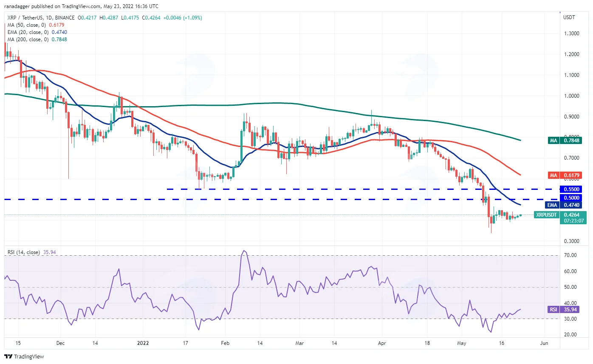Click the green MA 0.7848 price label

[x=567, y=140]
